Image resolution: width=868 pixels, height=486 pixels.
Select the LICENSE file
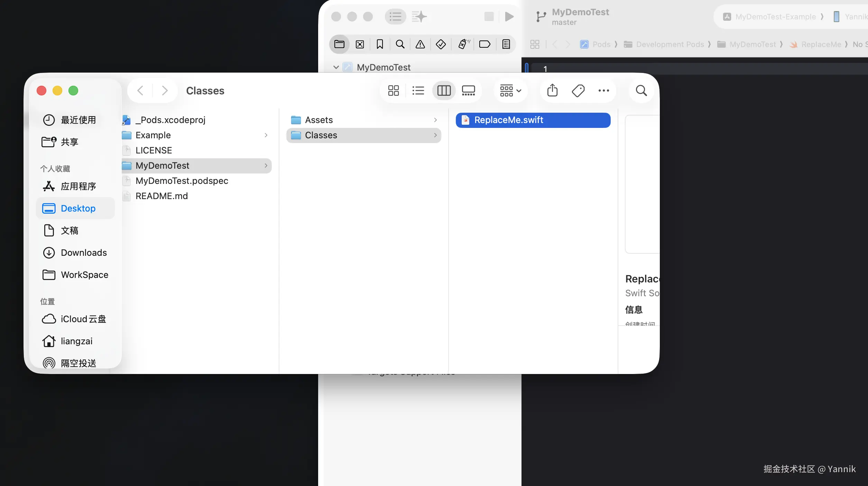(197, 150)
